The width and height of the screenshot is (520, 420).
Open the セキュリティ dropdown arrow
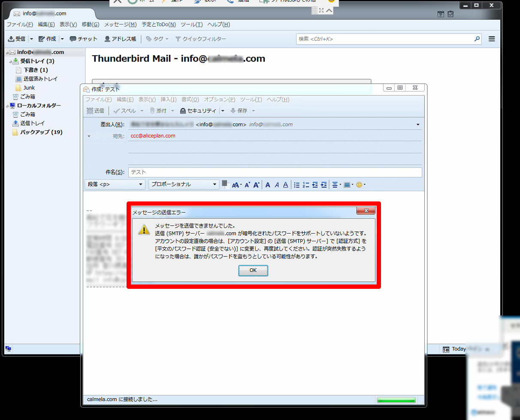pos(223,111)
